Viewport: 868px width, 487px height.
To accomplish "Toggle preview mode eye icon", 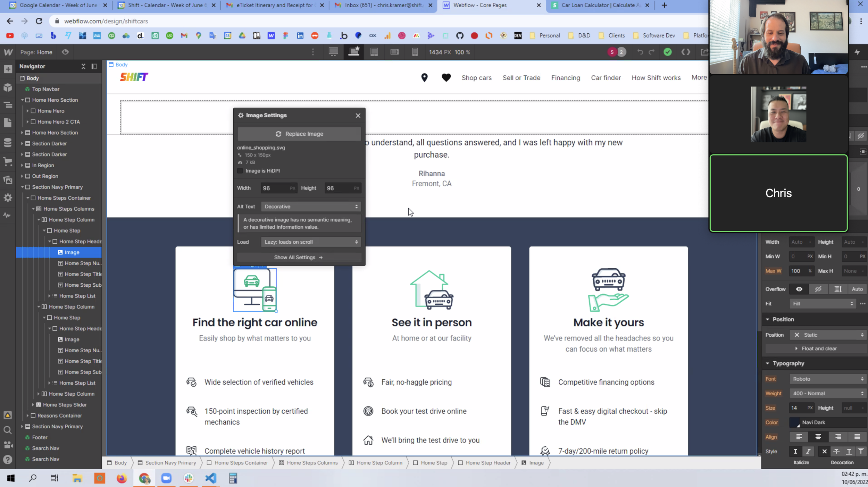I will tap(65, 52).
